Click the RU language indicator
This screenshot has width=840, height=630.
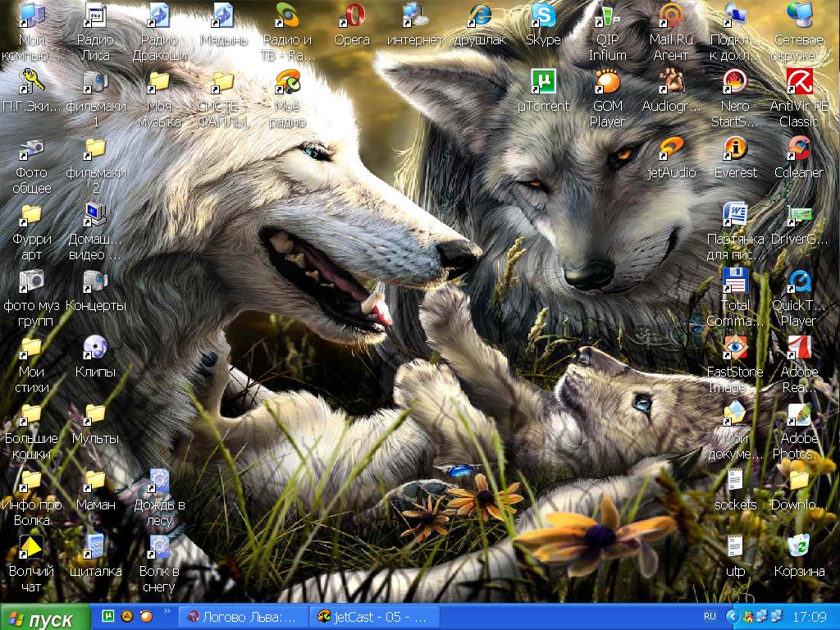click(710, 617)
